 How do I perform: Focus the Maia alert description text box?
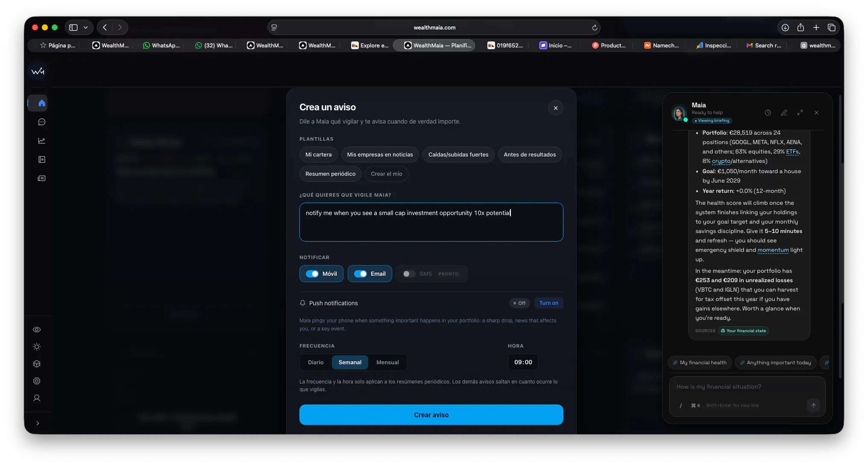[431, 222]
